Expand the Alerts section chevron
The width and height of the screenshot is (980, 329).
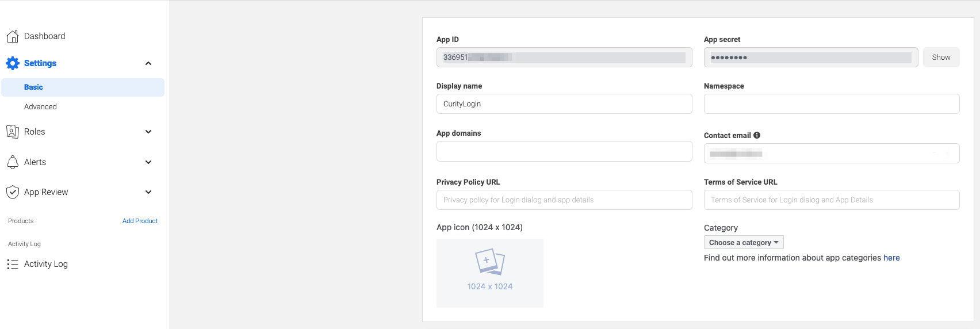148,162
